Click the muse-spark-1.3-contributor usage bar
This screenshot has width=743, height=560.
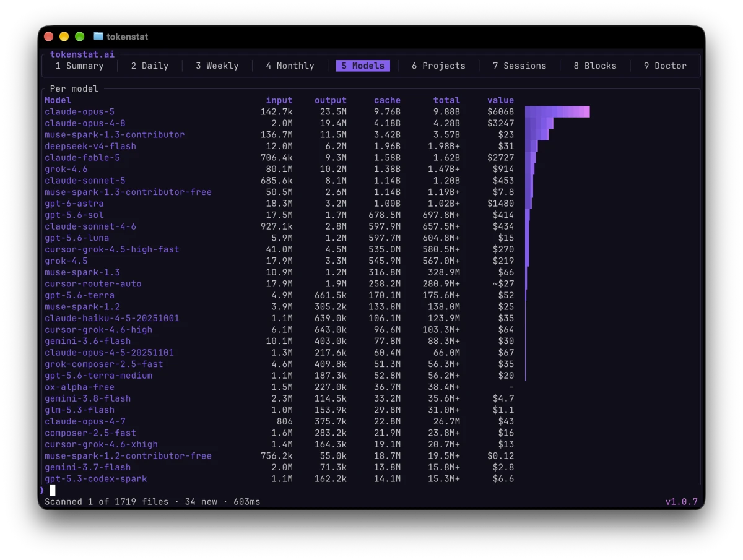(537, 135)
